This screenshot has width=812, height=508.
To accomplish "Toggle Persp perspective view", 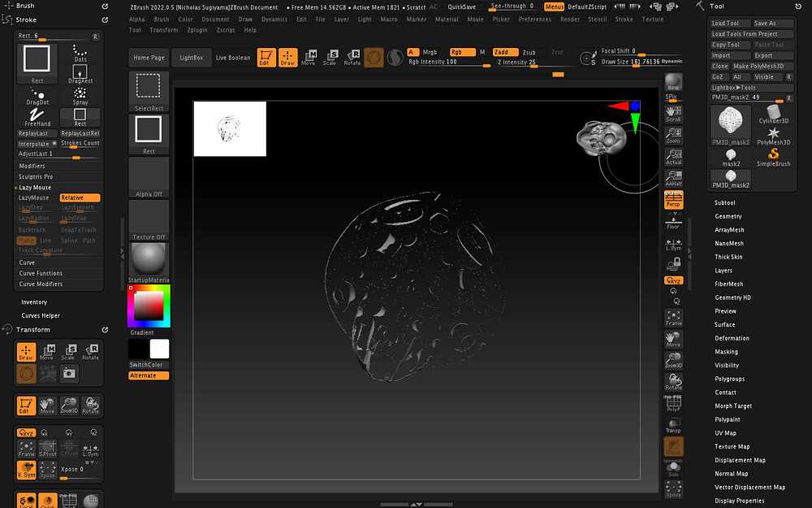I will pos(673,200).
